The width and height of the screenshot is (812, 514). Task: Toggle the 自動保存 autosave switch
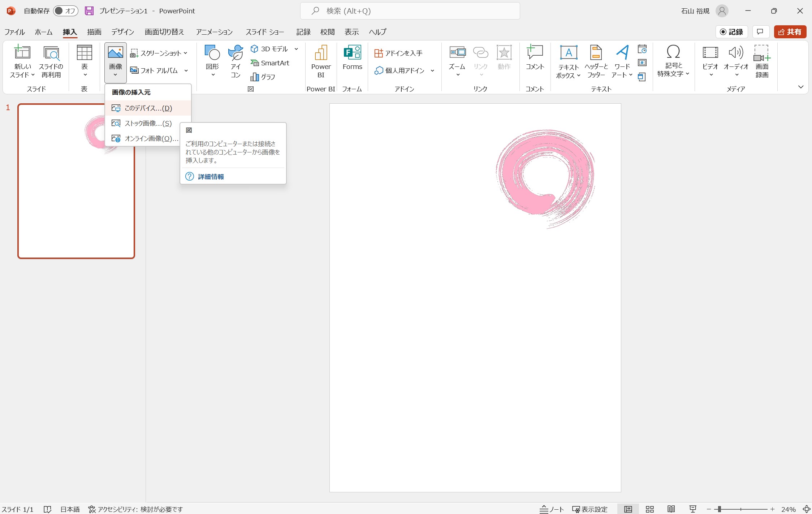click(65, 11)
